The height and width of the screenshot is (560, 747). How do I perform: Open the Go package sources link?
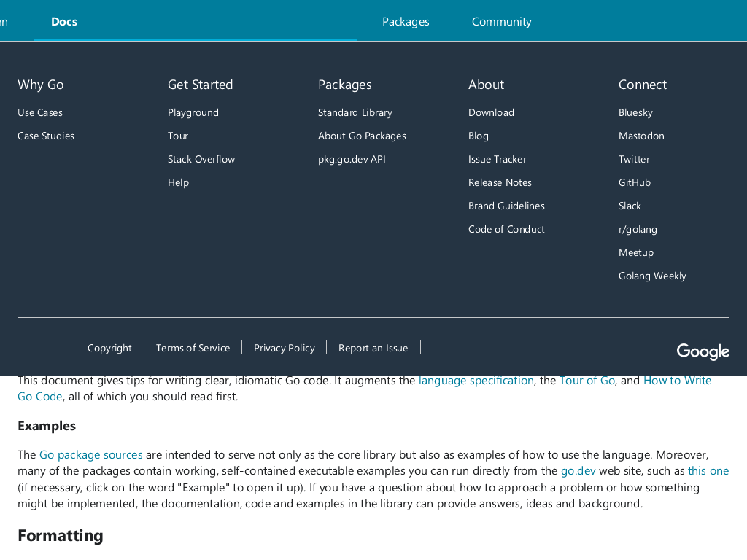point(91,455)
